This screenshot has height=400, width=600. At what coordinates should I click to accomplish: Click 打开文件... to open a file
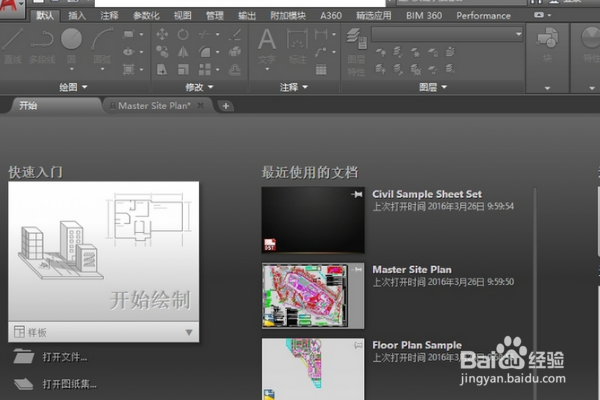50,357
